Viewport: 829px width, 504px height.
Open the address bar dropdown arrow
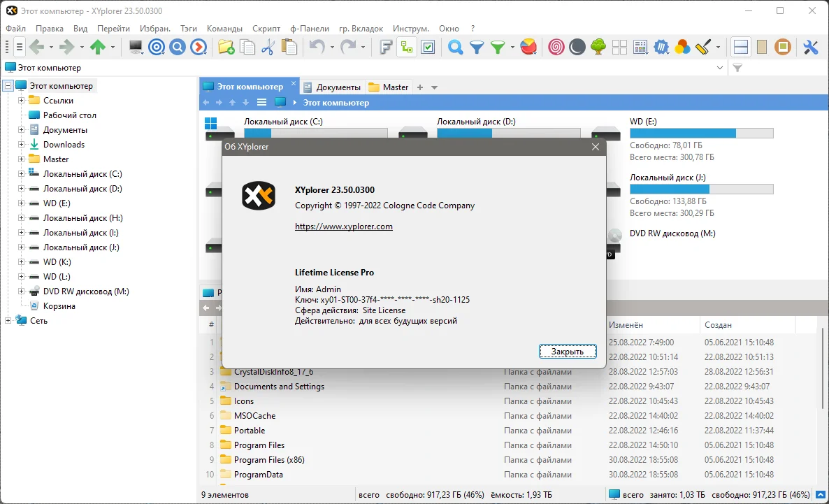tap(719, 68)
